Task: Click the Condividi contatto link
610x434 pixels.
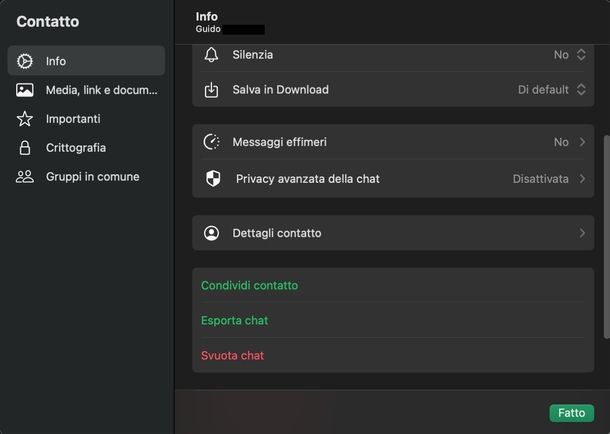Action: tap(250, 286)
